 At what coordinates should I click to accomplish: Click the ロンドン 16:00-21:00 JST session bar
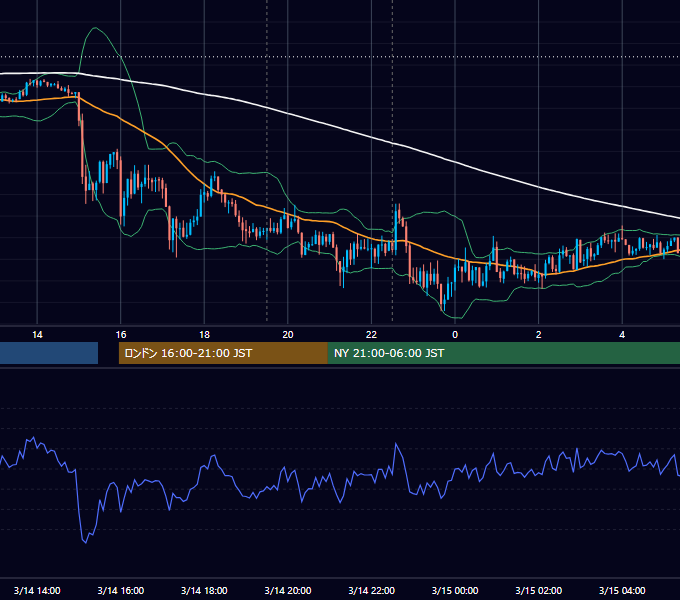[x=223, y=353]
